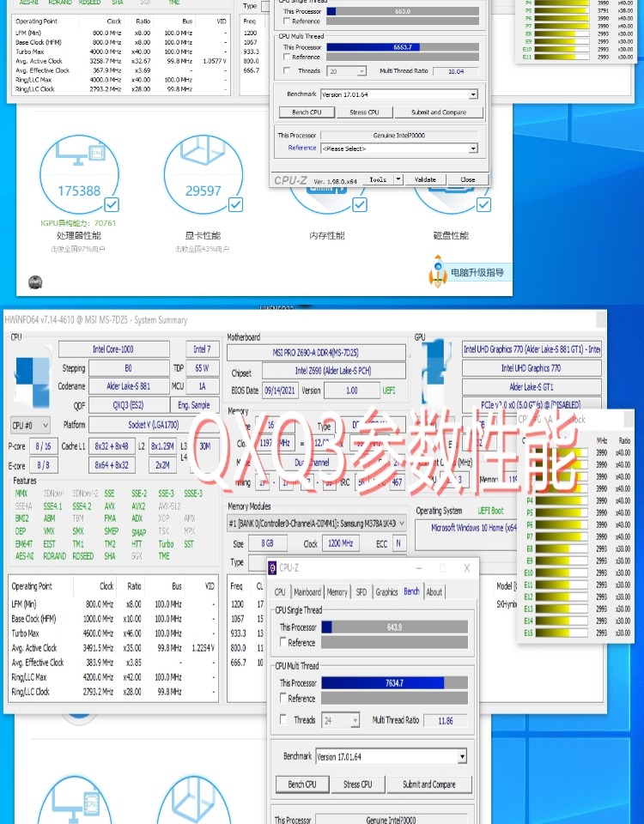644x824 pixels.
Task: Click the 65 W TDP field
Action: click(x=202, y=368)
